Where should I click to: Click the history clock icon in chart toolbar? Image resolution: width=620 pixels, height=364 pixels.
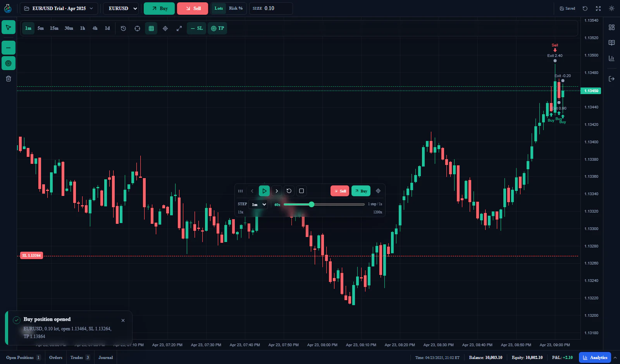point(123,28)
